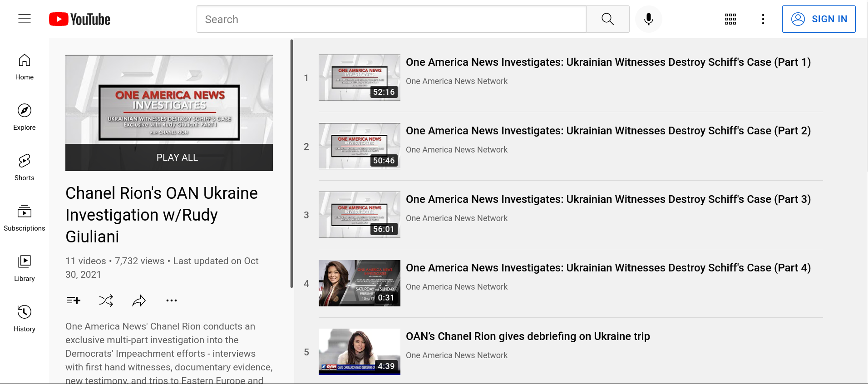
Task: Share the playlist
Action: tap(139, 300)
